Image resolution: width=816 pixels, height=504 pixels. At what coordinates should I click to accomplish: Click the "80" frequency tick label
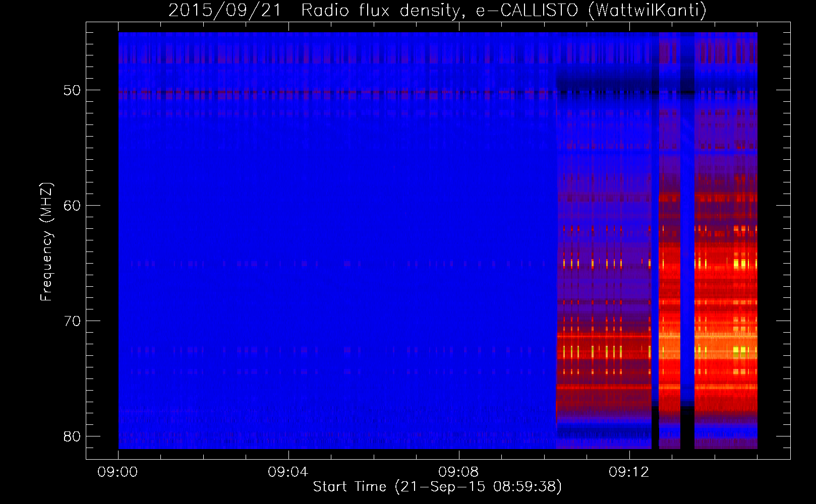(x=72, y=436)
